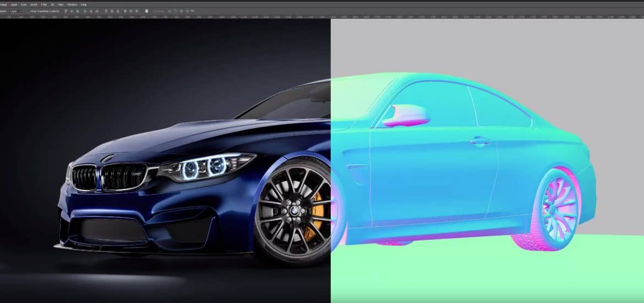Open the 3D menu

[x=52, y=4]
